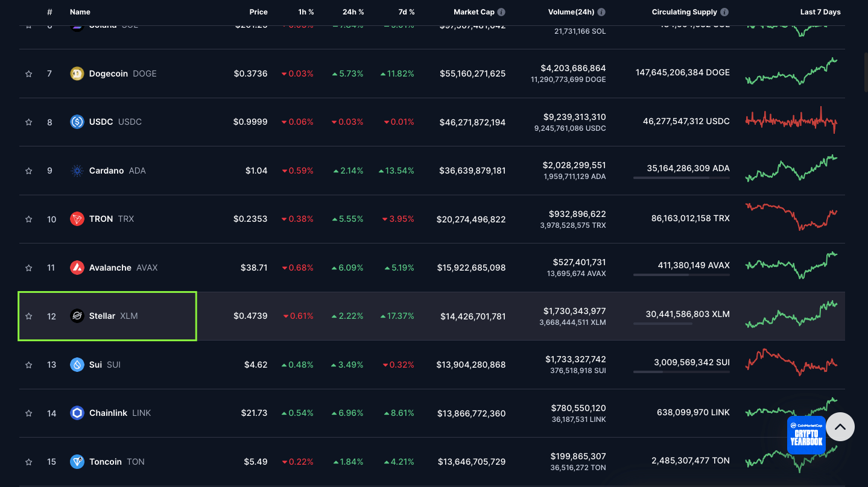Click Avalanche circulating supply progress bar
This screenshot has width=868, height=487.
[682, 275]
